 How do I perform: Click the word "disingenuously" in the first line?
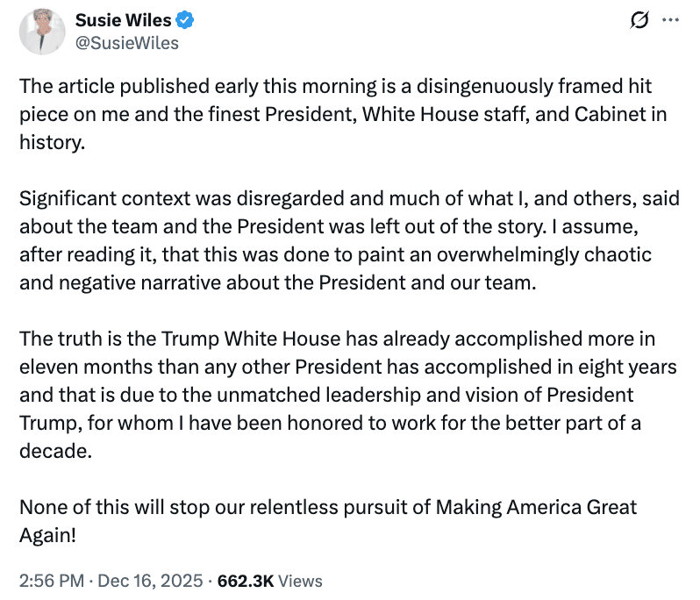(x=458, y=87)
